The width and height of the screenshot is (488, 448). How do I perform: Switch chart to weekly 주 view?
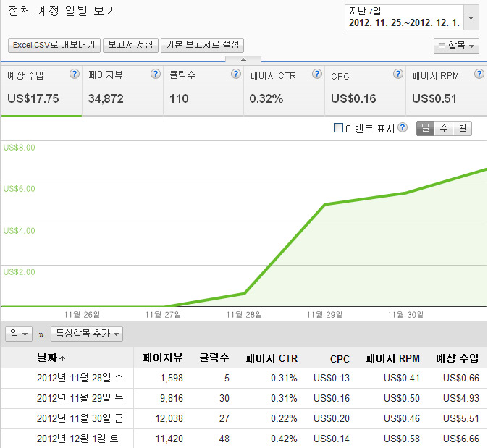click(444, 128)
